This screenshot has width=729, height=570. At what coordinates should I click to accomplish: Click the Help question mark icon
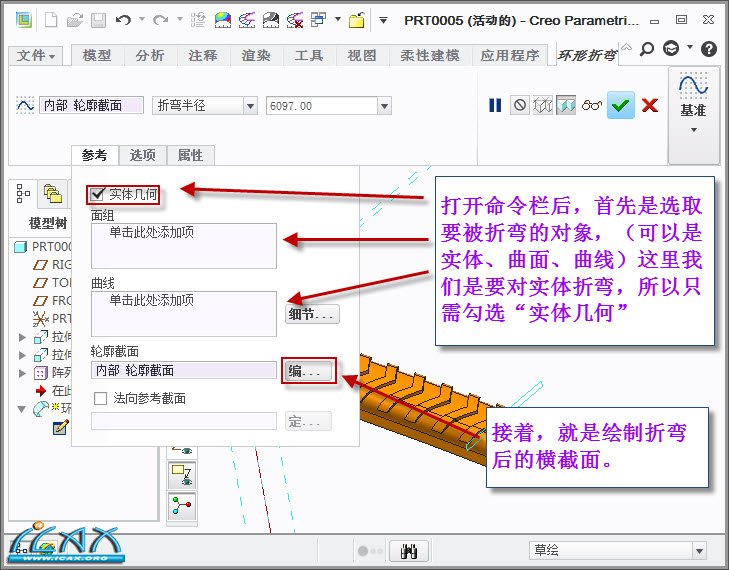tap(709, 48)
